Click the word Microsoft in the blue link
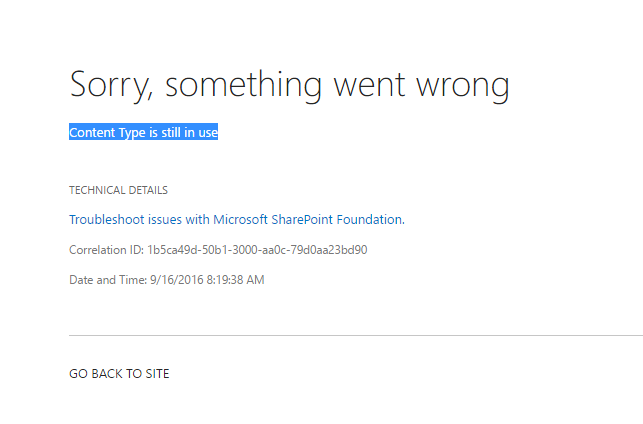The width and height of the screenshot is (643, 424). pyautogui.click(x=240, y=220)
